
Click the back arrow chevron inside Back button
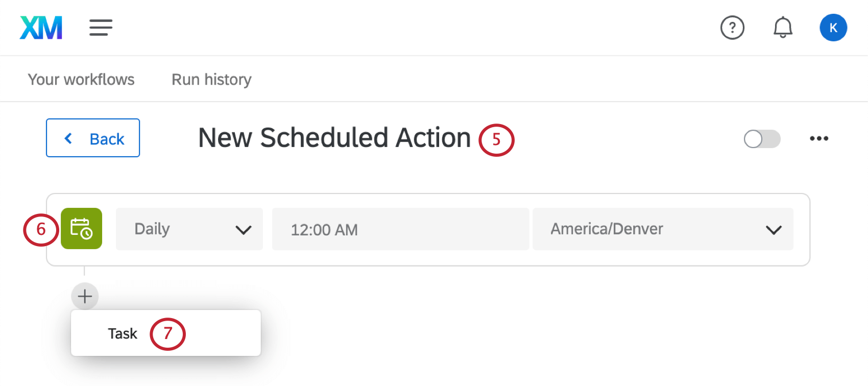point(68,138)
